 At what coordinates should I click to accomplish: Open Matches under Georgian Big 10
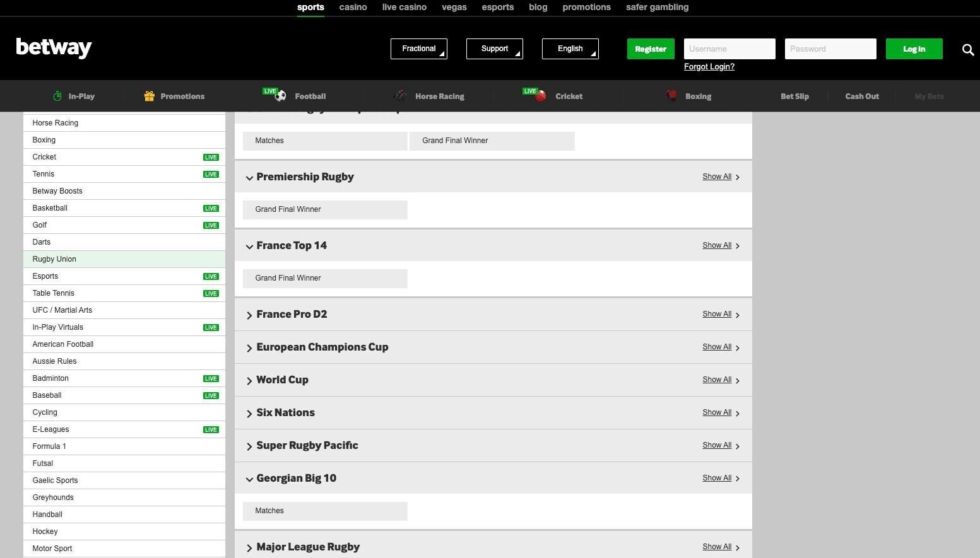click(325, 511)
